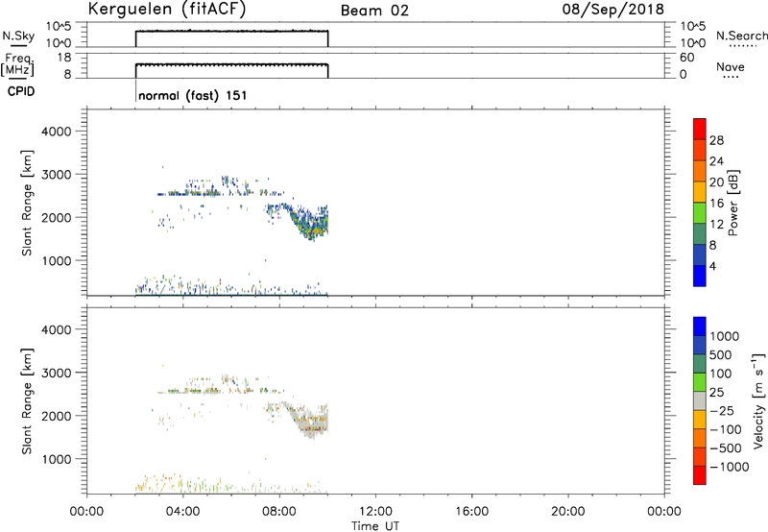Pick the light green 12–16 dB power swatch
Image resolution: width=768 pixels, height=532 pixels.
[700, 212]
